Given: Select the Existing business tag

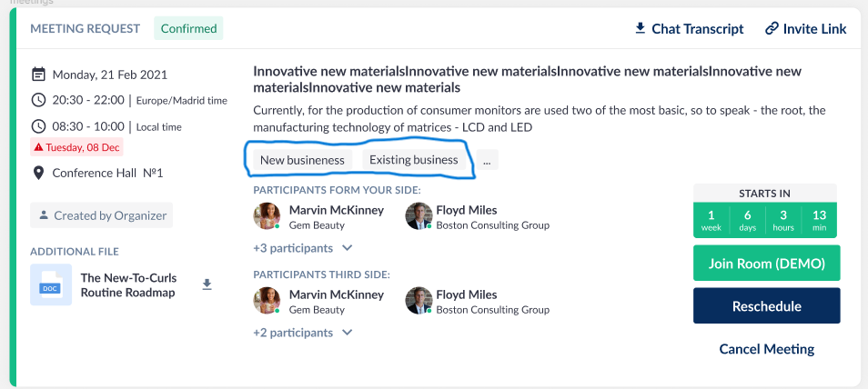Looking at the screenshot, I should point(413,160).
